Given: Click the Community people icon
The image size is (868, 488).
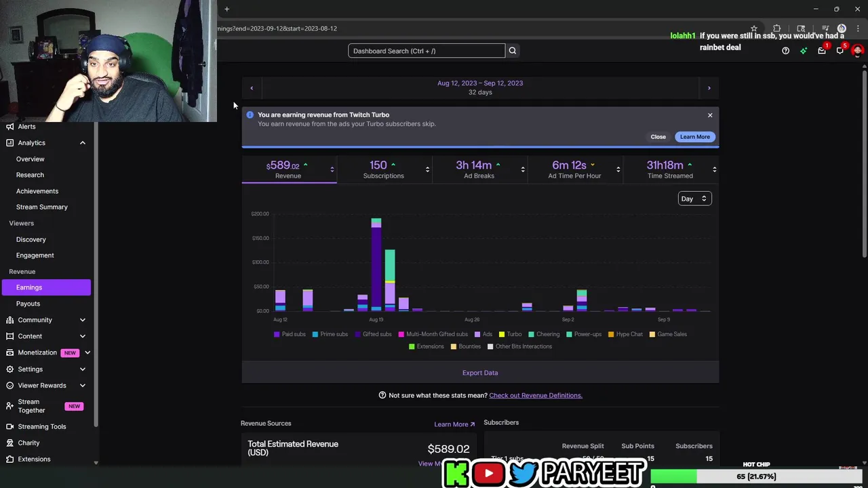Looking at the screenshot, I should point(9,320).
